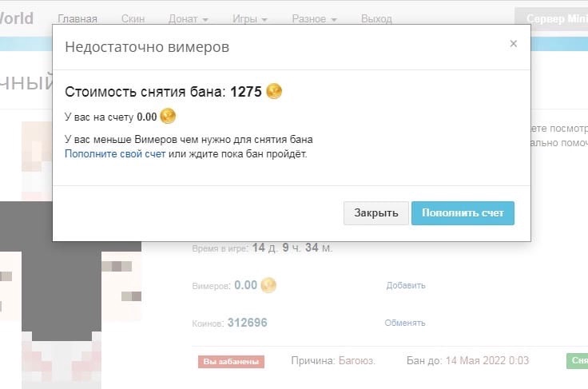Click the gray Сервер button in navbar
The width and height of the screenshot is (588, 389).
click(551, 18)
